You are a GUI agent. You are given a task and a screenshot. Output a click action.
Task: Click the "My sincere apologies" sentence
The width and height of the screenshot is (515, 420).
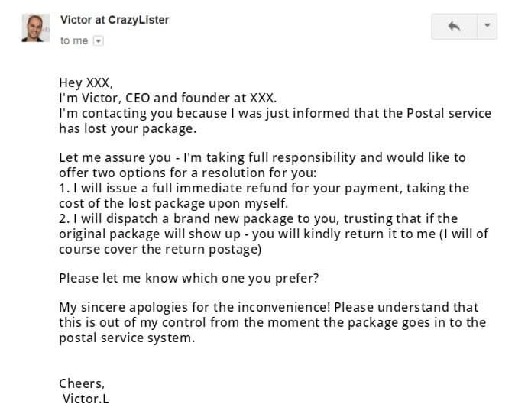195,308
